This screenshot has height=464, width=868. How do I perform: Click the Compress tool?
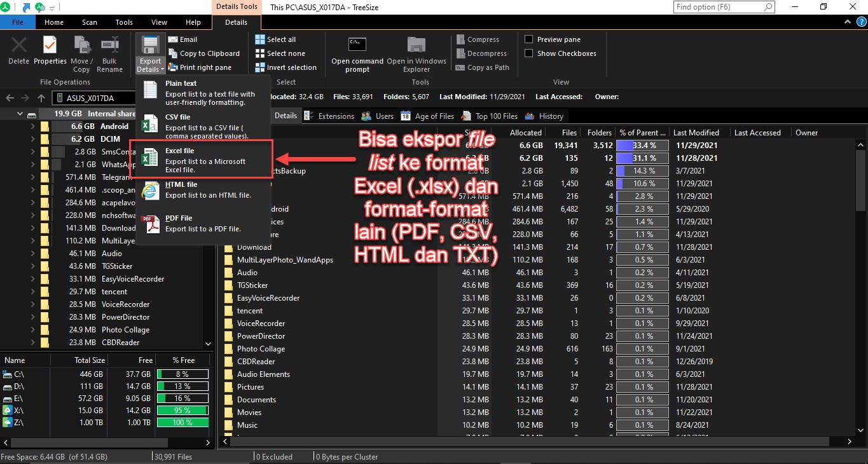coord(478,39)
